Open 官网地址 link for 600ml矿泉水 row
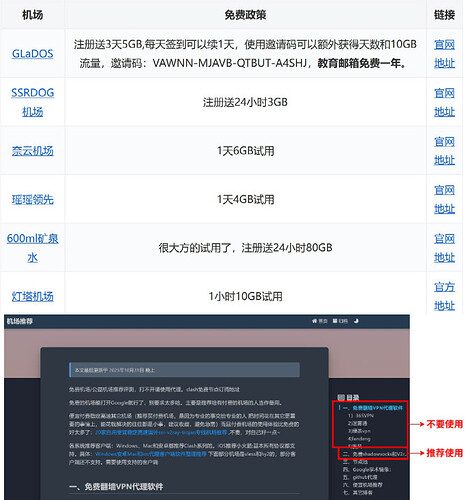This screenshot has height=500, width=465. [x=444, y=248]
